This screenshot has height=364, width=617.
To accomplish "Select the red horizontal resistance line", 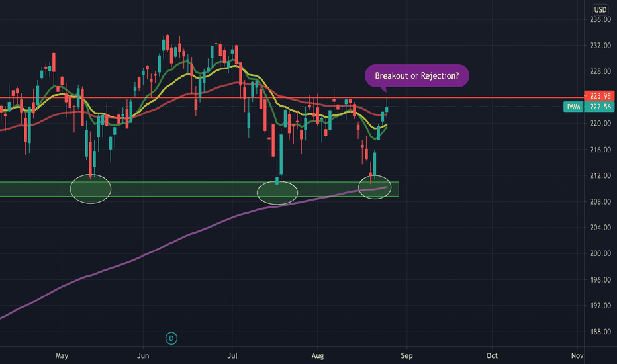I will 292,97.
